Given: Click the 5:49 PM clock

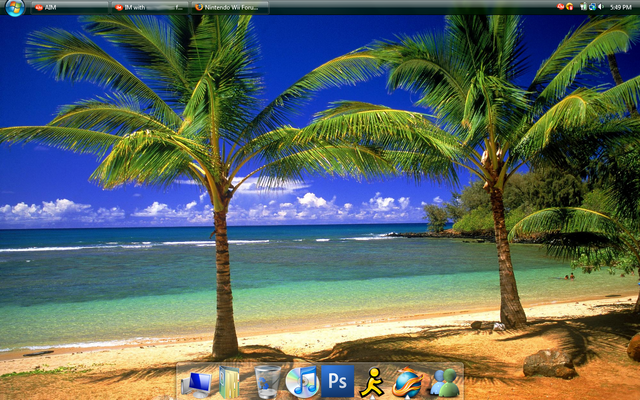Looking at the screenshot, I should click(x=621, y=7).
